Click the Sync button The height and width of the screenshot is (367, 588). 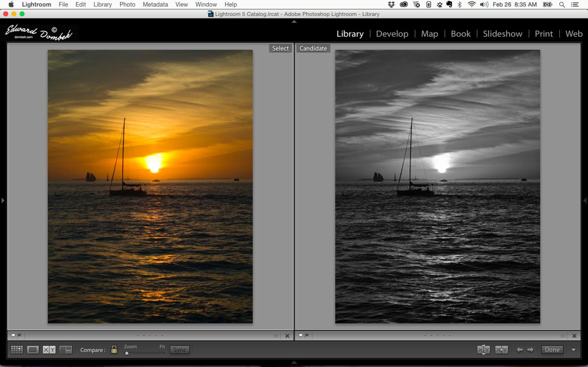click(180, 350)
